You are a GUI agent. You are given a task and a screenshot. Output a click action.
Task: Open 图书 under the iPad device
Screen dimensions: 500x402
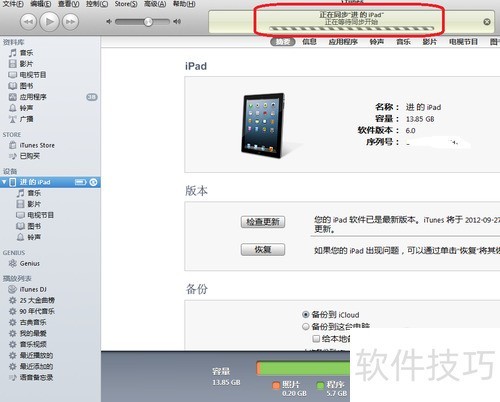tap(34, 226)
